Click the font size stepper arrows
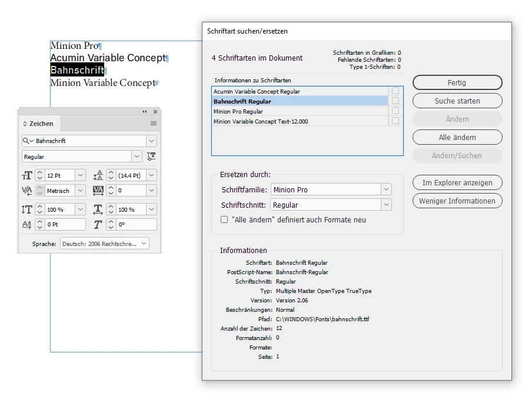 point(39,175)
